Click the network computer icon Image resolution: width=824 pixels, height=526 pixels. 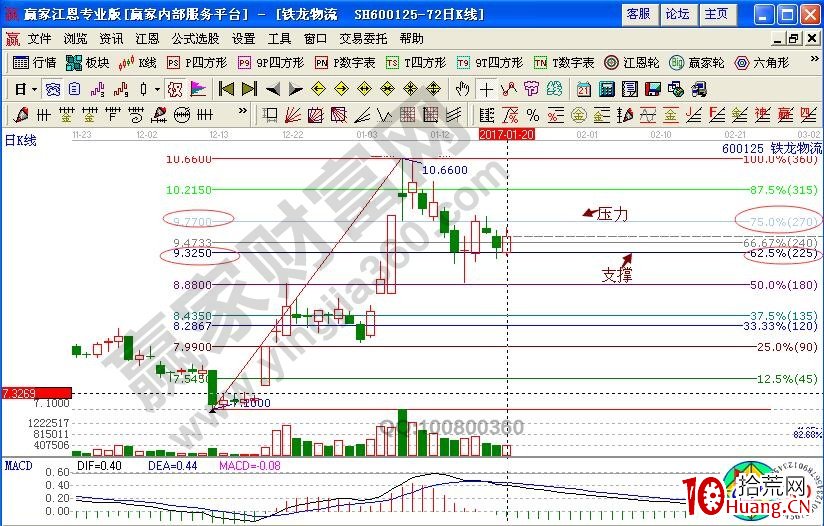tap(699, 89)
